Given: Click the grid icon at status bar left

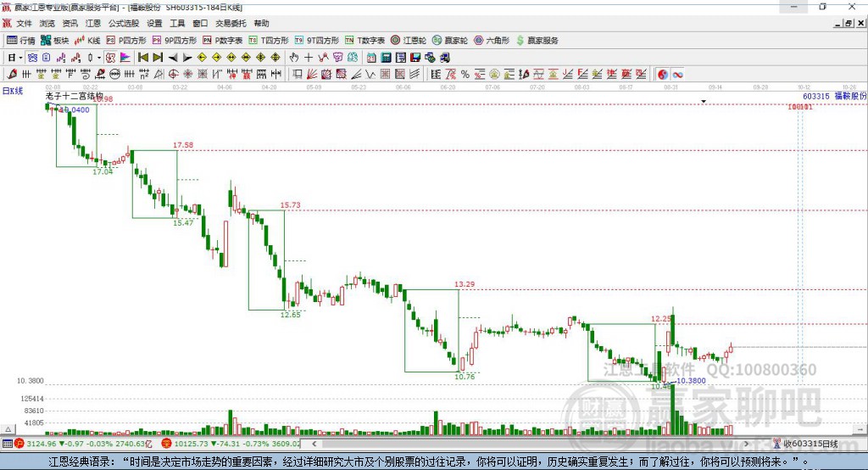Looking at the screenshot, I should click(7, 444).
